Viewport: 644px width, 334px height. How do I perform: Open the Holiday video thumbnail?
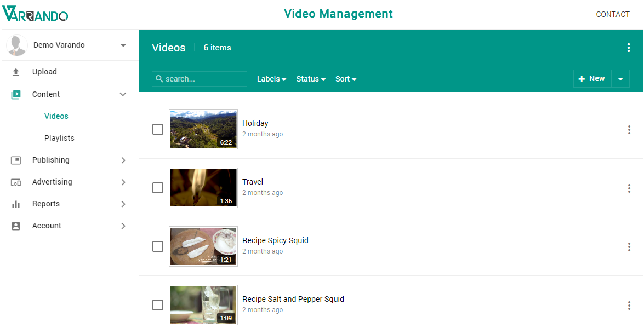tap(203, 129)
